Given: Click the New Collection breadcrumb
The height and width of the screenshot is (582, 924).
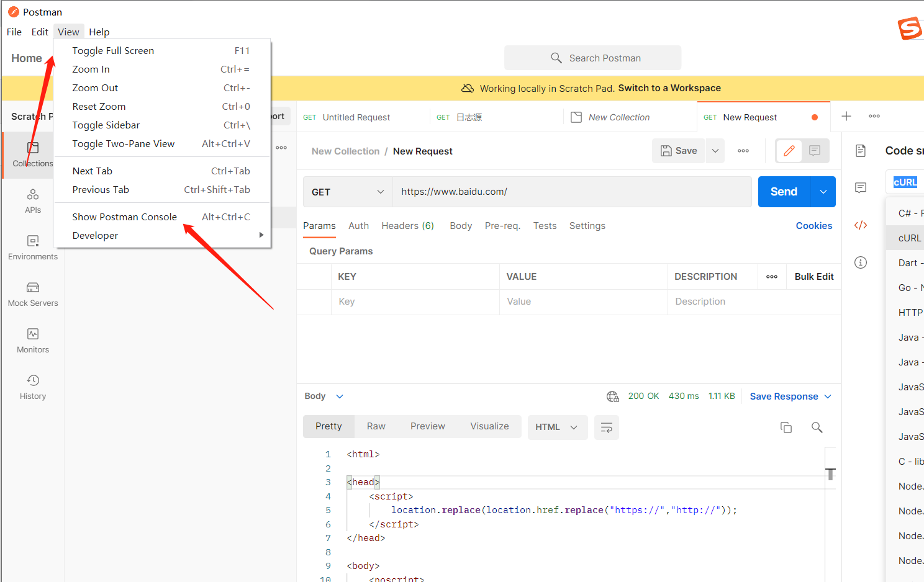Looking at the screenshot, I should [x=345, y=151].
